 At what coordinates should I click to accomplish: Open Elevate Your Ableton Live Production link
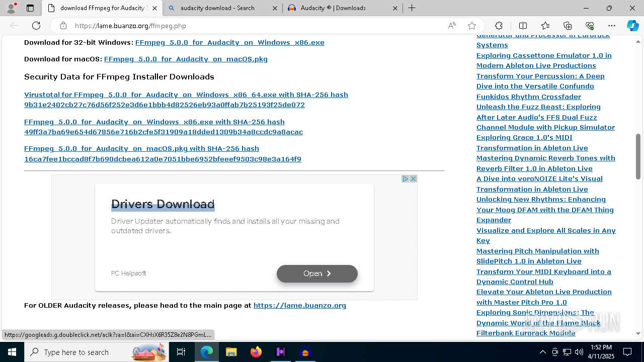[x=544, y=297]
